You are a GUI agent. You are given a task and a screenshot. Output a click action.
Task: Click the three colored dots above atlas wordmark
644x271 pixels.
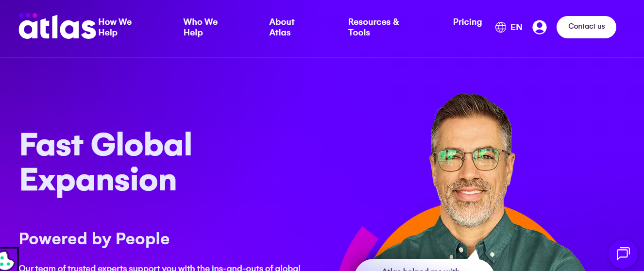click(28, 15)
